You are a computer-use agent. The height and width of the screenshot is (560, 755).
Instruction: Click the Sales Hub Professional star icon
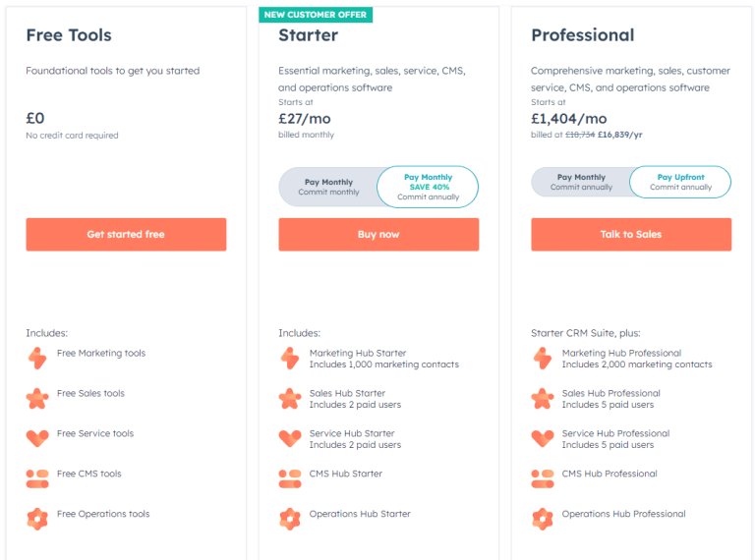pos(543,399)
